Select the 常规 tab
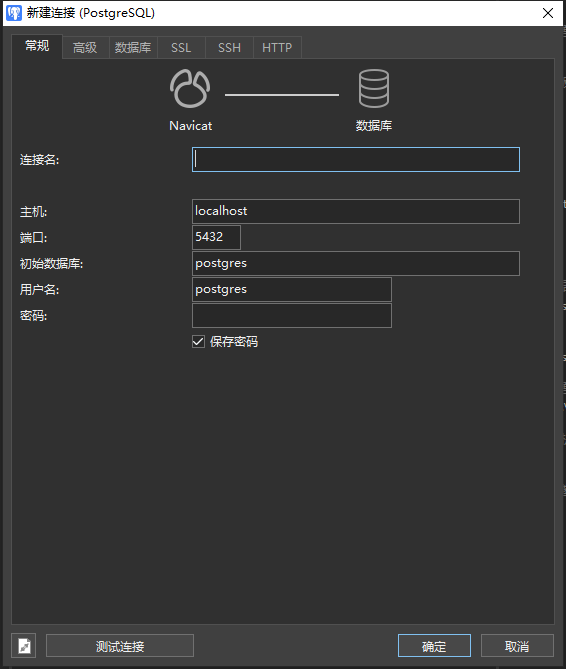Screen dimensions: 566x669 click(x=37, y=46)
